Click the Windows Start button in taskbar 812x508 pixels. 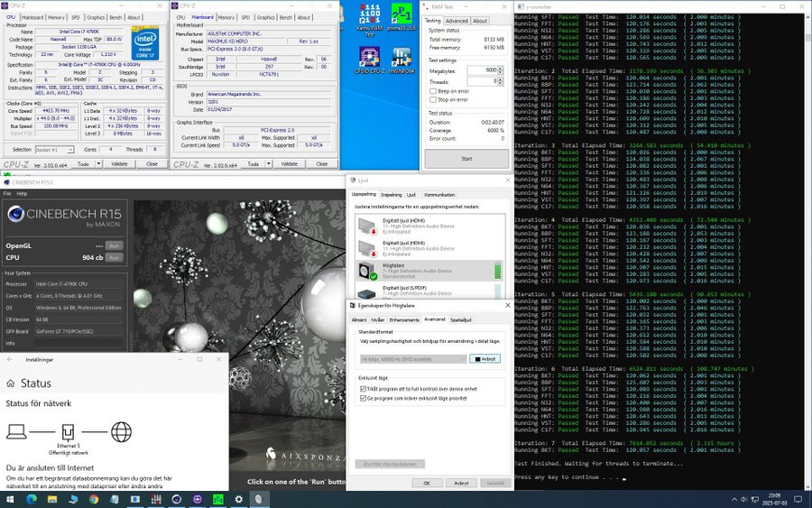click(10, 499)
